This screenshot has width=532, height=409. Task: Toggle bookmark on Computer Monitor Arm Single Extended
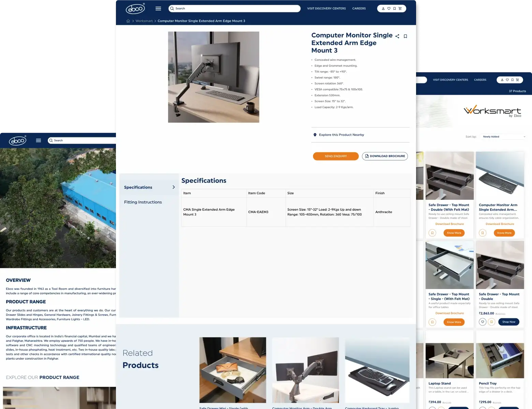(x=483, y=233)
